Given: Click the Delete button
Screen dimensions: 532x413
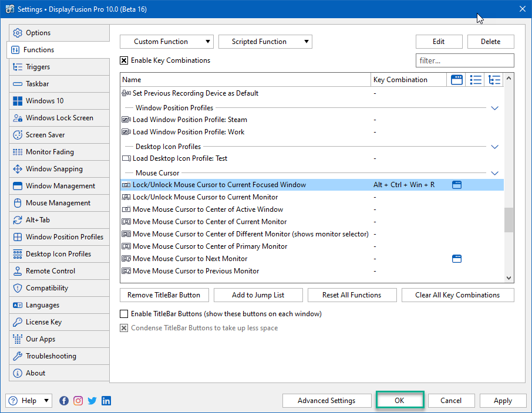Looking at the screenshot, I should 491,42.
